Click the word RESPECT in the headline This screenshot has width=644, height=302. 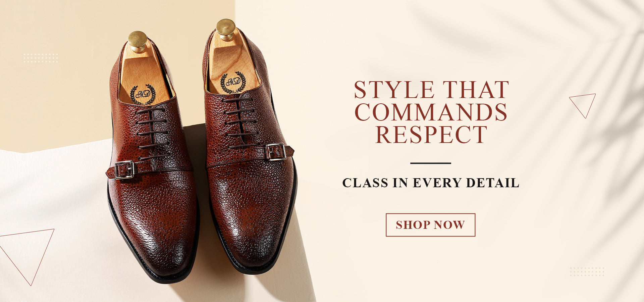tap(431, 135)
